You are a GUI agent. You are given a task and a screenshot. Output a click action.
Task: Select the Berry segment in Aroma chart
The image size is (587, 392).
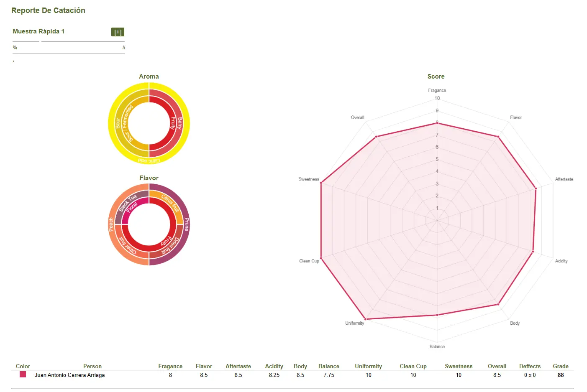179,123
